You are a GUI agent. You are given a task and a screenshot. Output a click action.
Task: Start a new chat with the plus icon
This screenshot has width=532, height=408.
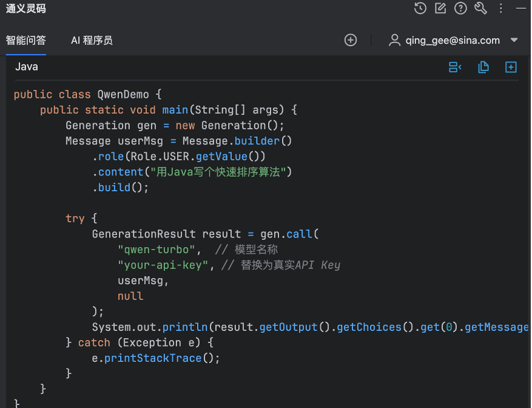click(351, 40)
